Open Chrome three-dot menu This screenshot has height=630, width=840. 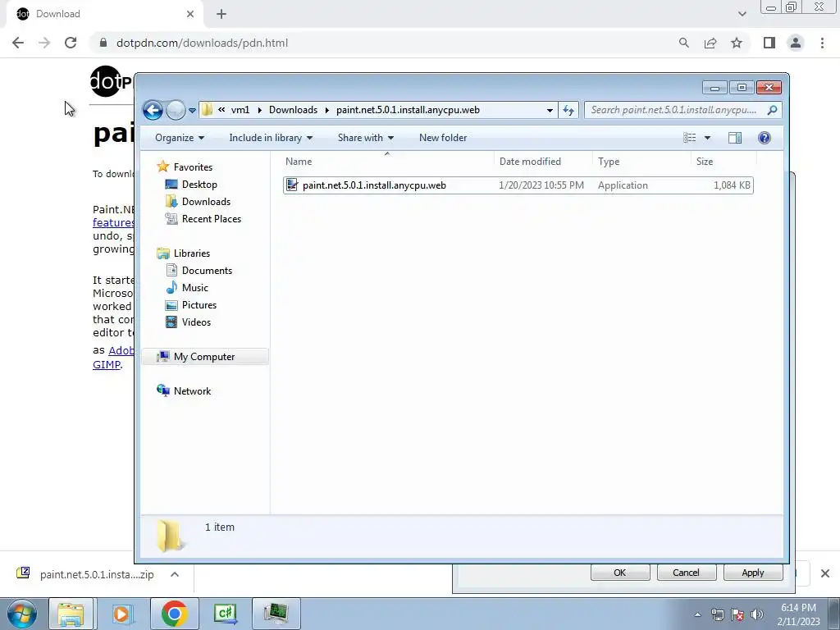(x=822, y=43)
